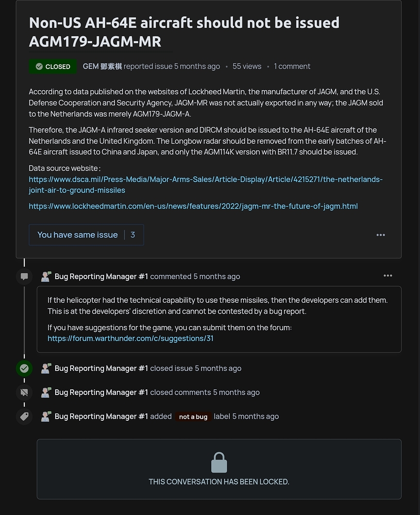Click the '55 views' counter text

[x=246, y=66]
